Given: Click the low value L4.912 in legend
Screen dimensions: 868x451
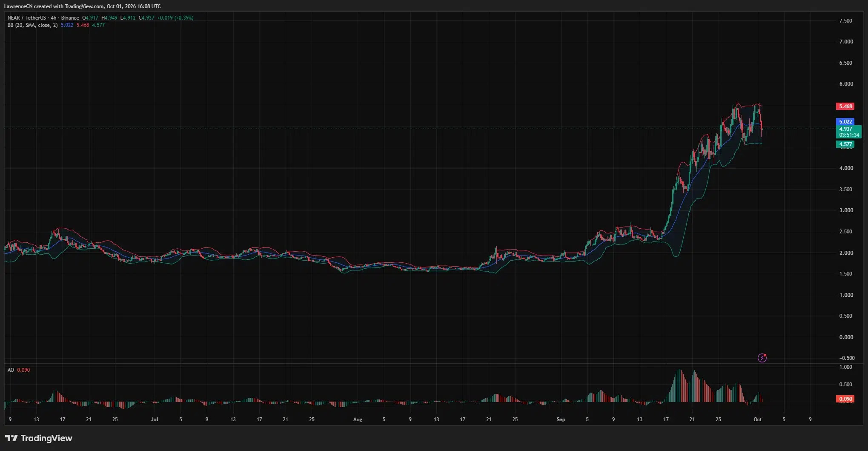Looking at the screenshot, I should click(x=128, y=18).
